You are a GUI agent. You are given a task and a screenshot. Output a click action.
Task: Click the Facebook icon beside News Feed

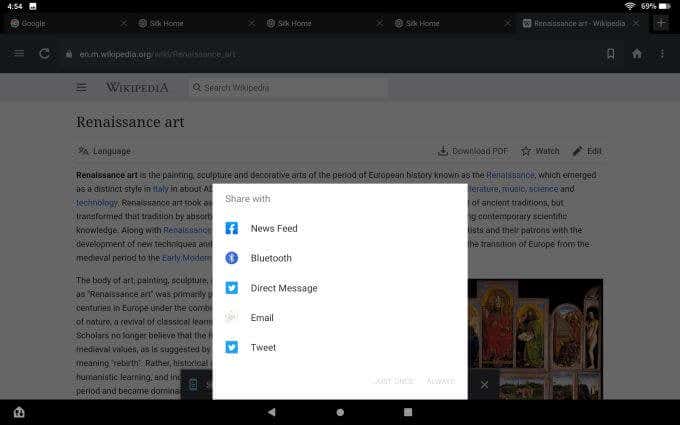232,228
